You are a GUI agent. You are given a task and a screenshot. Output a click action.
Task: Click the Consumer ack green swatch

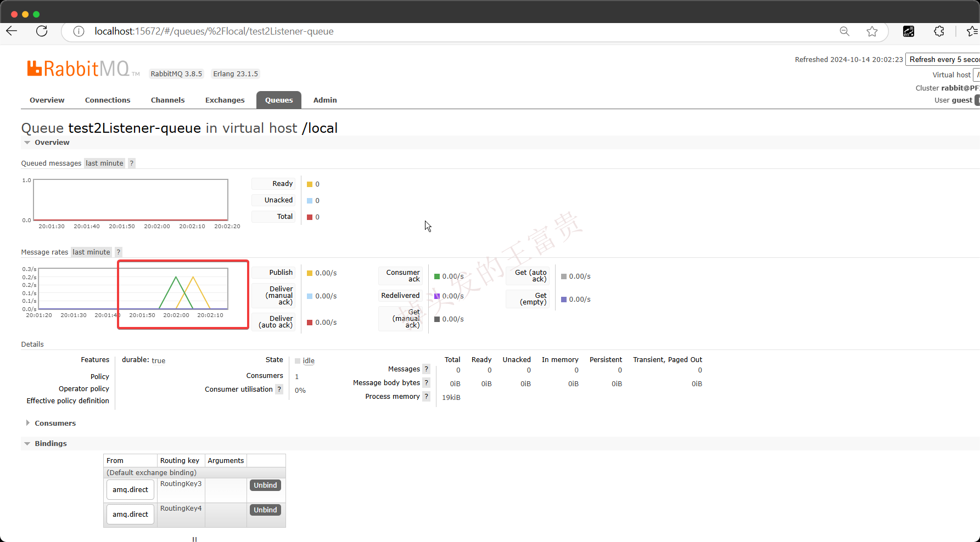(437, 276)
